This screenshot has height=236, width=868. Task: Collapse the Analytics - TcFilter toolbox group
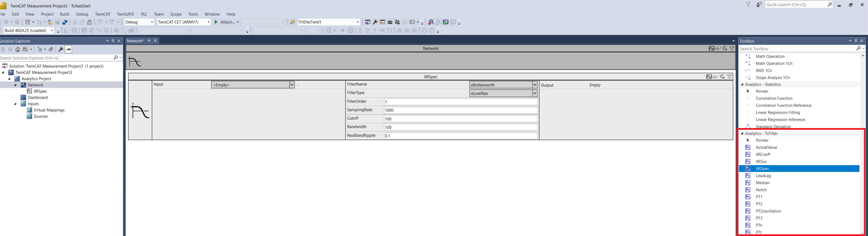tap(742, 133)
